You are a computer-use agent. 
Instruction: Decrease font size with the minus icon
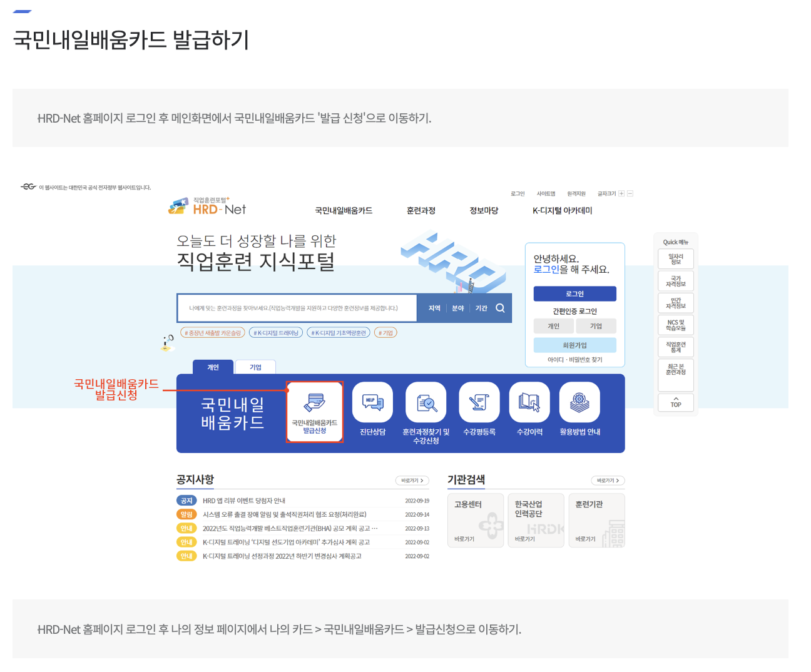(x=630, y=193)
